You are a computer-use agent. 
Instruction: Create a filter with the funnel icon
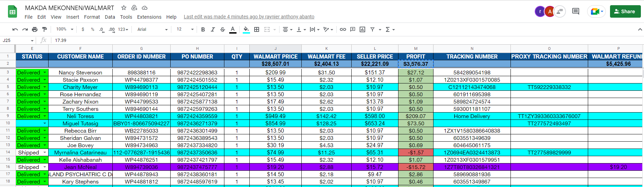pyautogui.click(x=372, y=29)
